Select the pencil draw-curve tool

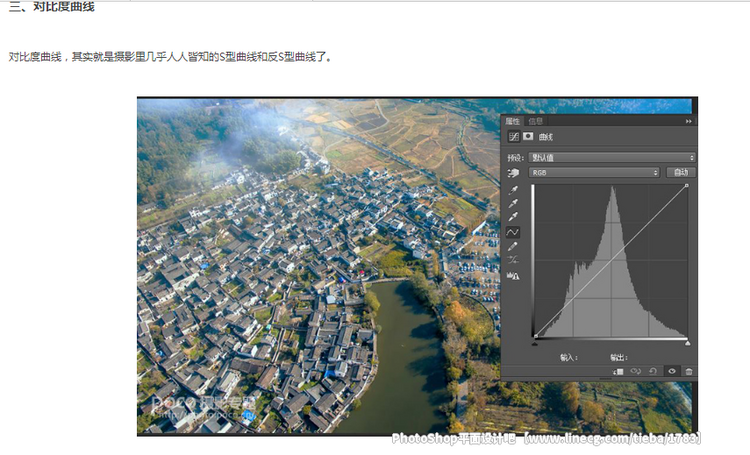pos(513,246)
